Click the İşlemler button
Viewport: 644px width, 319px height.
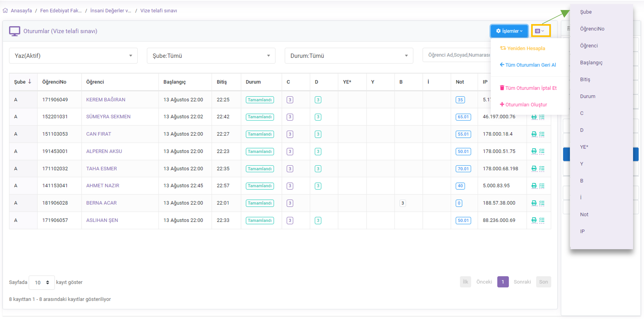(509, 31)
